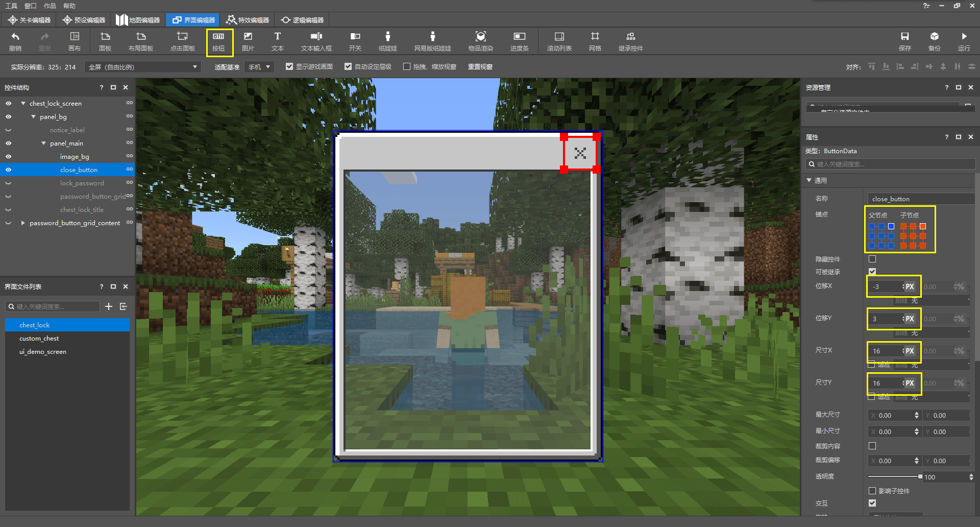Open the 帮助 menu
The width and height of the screenshot is (980, 527).
point(69,6)
